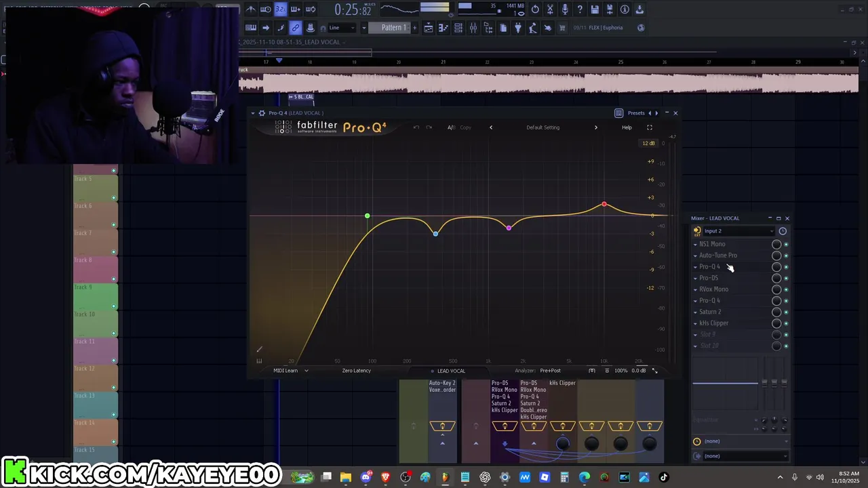Toggle Track 12 mute light in playlist

tap(113, 388)
